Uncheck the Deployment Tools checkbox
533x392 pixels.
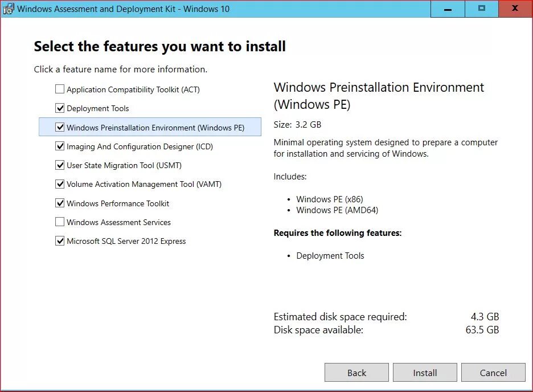tap(59, 108)
